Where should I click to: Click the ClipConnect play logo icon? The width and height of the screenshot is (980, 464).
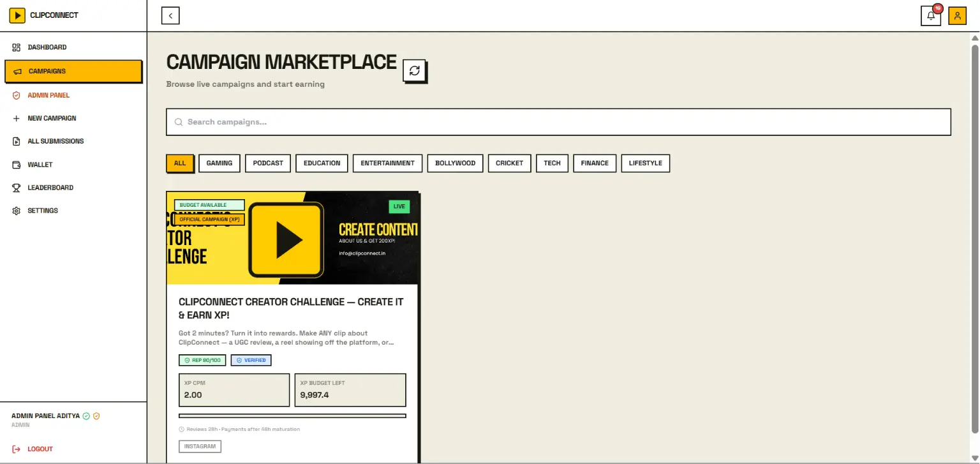pos(17,15)
